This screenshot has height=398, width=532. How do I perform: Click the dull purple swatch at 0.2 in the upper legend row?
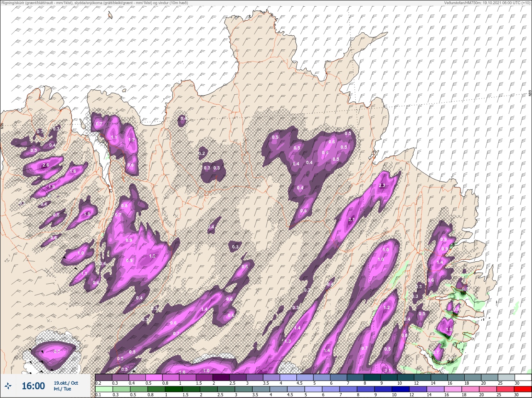tap(103, 378)
